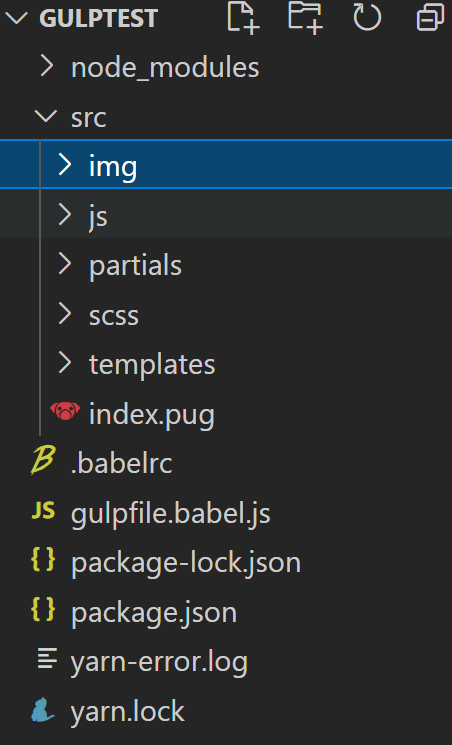Viewport: 452px width, 745px height.
Task: Refresh the Explorer file tree
Action: coord(367,18)
